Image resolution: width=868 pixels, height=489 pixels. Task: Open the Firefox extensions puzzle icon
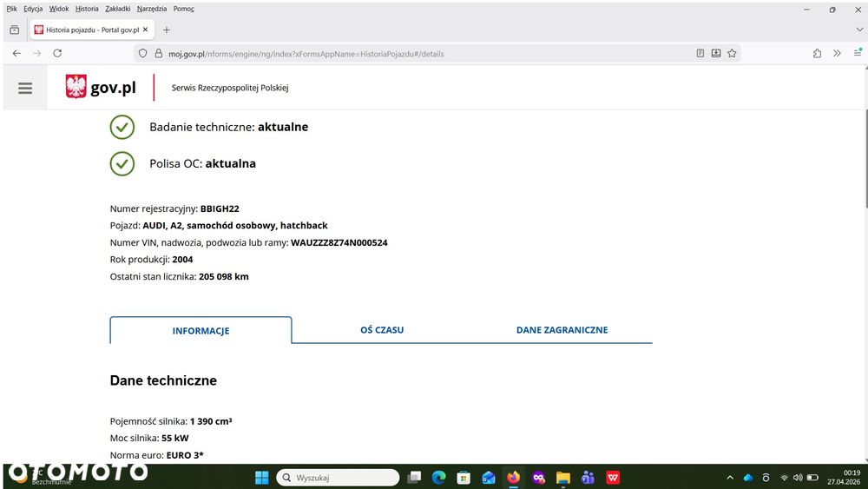tap(817, 53)
